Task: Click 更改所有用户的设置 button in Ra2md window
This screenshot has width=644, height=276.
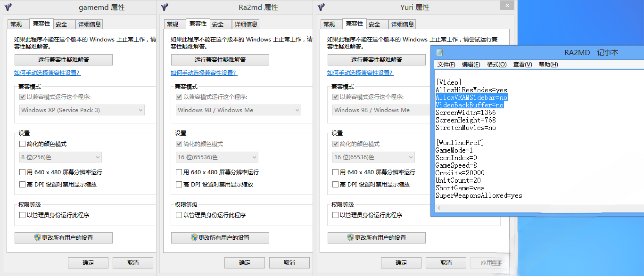Action: [x=220, y=238]
